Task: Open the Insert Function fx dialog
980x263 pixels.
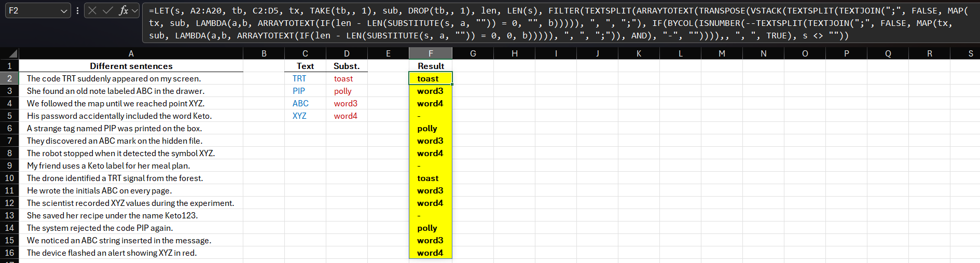Action: click(123, 10)
